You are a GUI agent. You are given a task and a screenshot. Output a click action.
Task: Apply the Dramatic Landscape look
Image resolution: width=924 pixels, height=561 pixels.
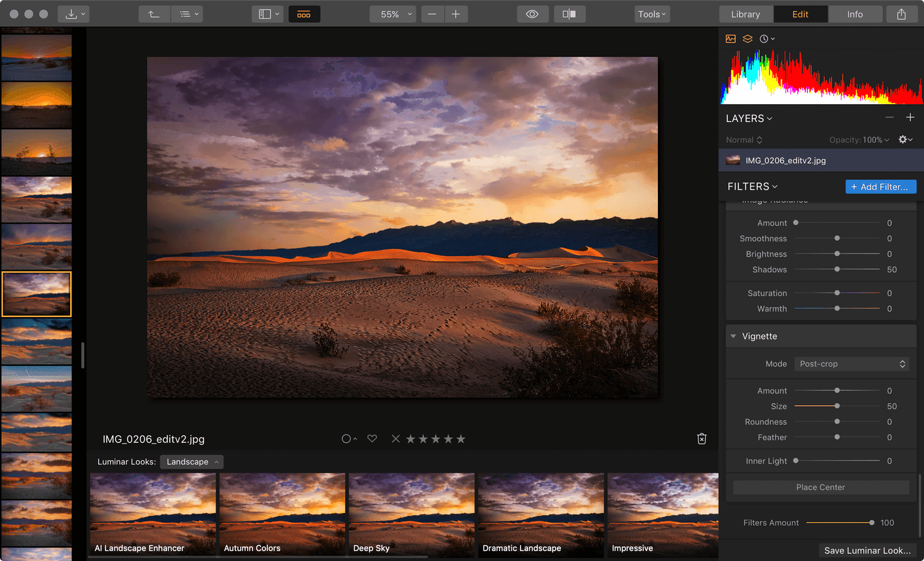click(541, 515)
